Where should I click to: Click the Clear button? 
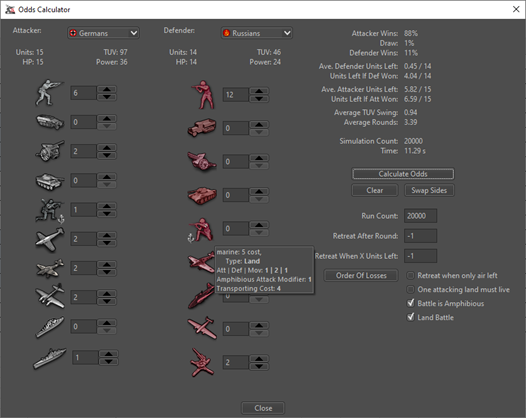click(375, 190)
